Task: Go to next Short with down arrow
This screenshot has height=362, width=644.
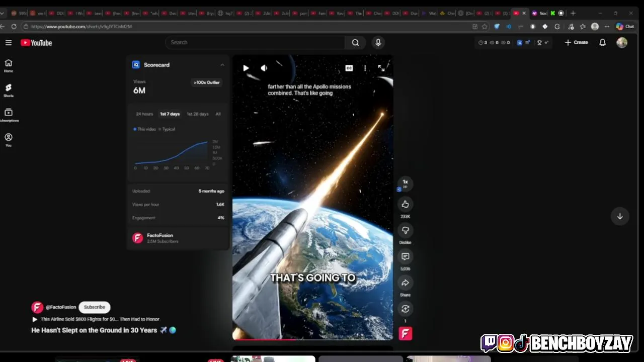Action: 620,216
